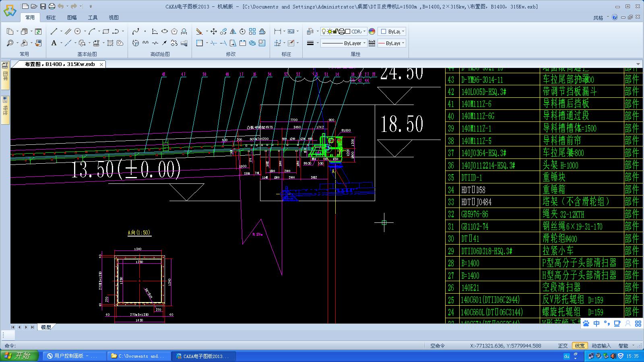
Task: Select the Circle tool
Action: click(x=77, y=31)
